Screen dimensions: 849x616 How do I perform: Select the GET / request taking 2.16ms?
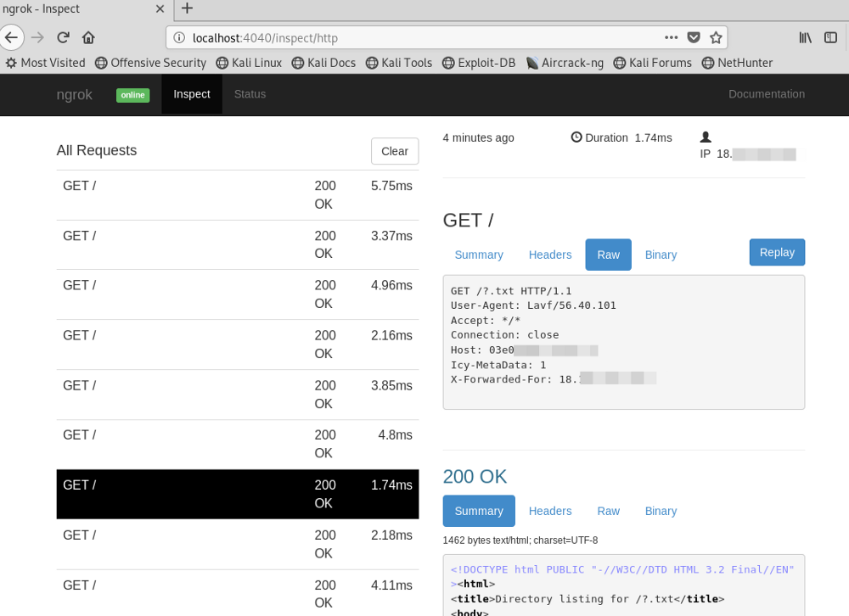point(238,344)
